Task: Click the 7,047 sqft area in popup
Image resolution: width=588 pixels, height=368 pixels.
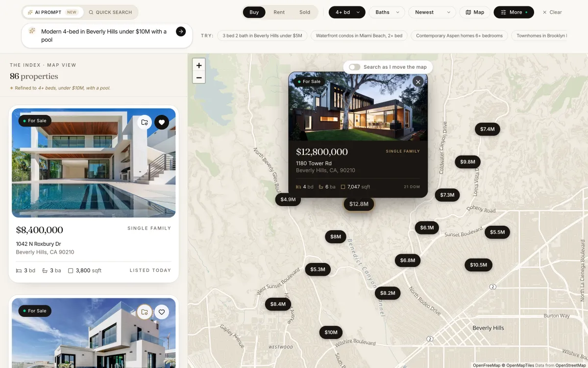Action: tap(355, 187)
